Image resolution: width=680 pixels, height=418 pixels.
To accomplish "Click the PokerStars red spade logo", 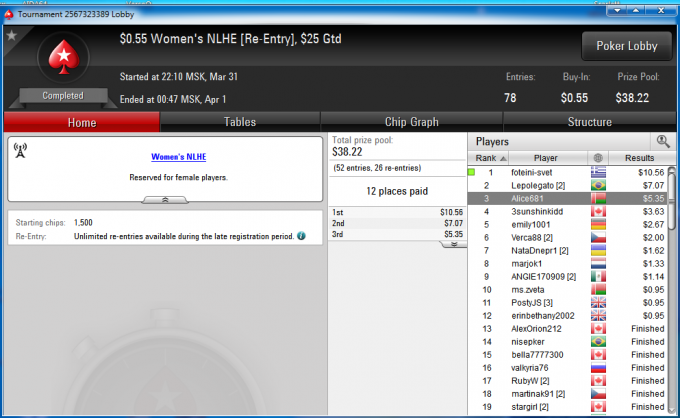I will (x=64, y=57).
